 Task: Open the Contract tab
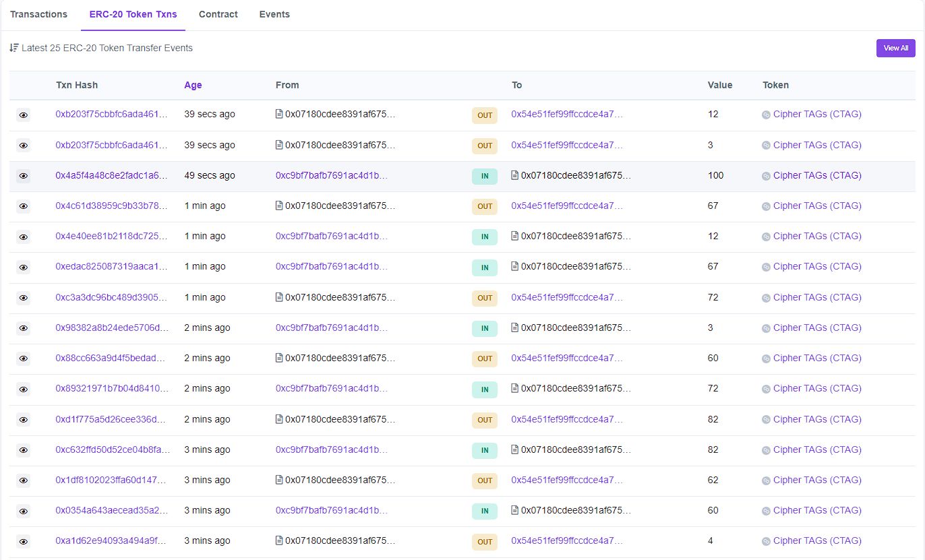(218, 14)
